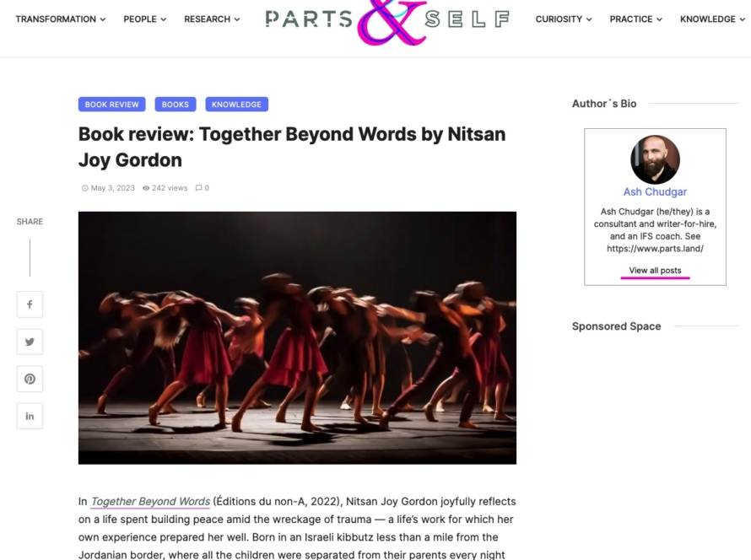Open the dancers featured image
The width and height of the screenshot is (751, 560).
click(297, 338)
